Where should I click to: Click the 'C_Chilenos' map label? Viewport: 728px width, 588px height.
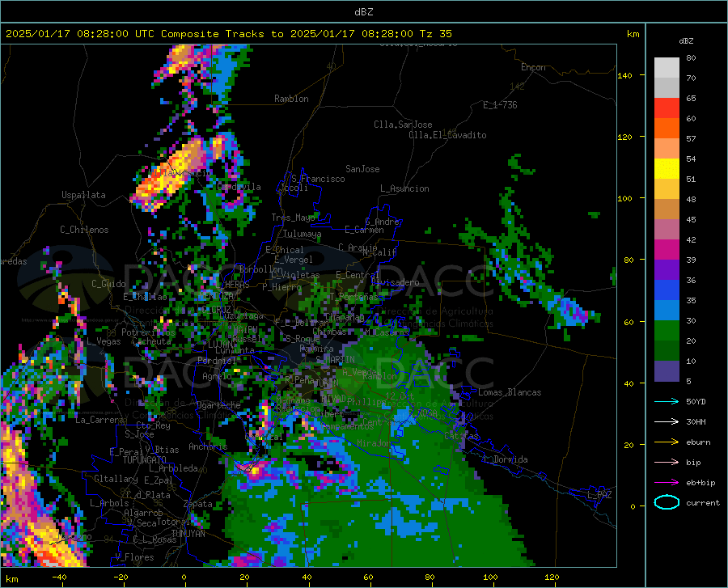(84, 230)
